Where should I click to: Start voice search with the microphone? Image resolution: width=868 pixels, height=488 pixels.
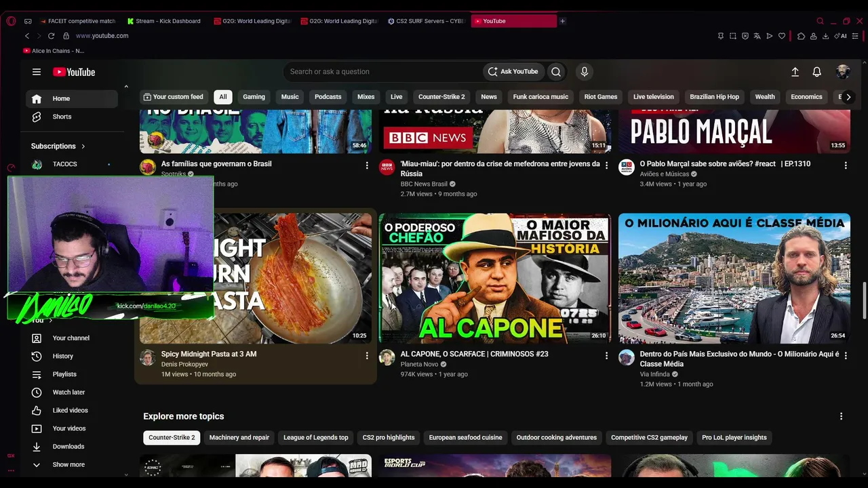pyautogui.click(x=584, y=72)
